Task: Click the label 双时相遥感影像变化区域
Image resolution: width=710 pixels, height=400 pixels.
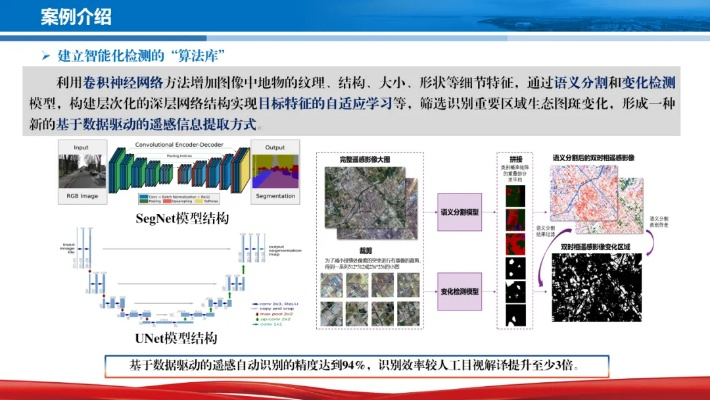Action: pos(595,247)
